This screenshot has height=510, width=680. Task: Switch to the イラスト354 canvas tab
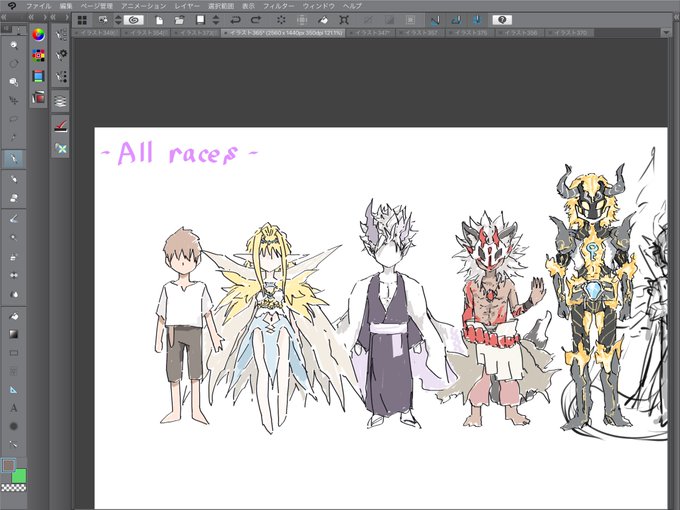(147, 33)
